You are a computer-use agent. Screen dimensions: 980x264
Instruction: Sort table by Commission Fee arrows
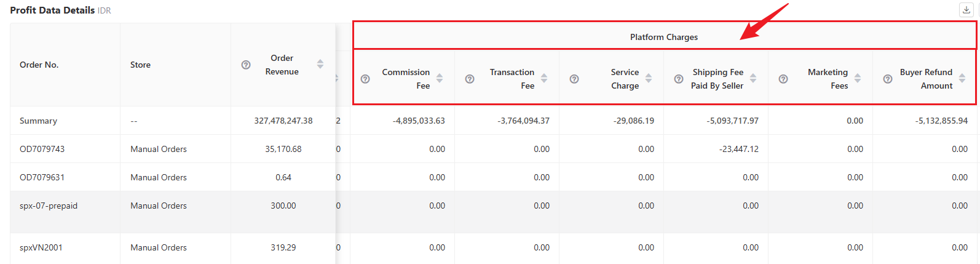point(440,78)
